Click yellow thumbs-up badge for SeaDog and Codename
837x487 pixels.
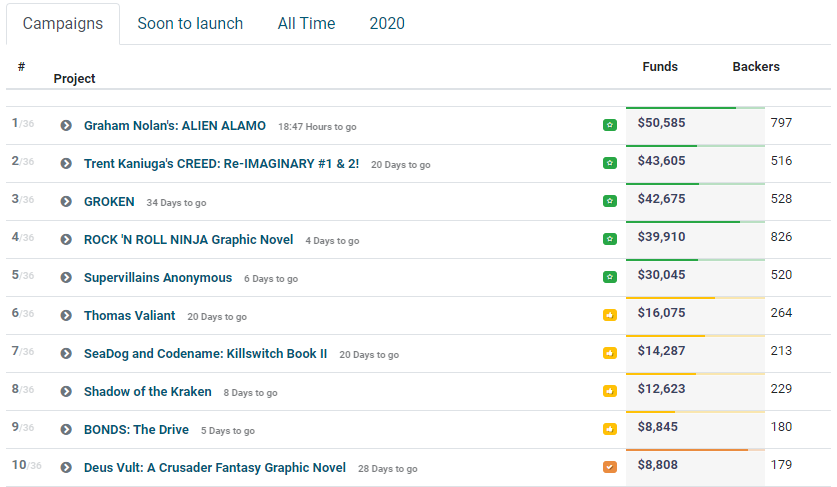(x=610, y=353)
